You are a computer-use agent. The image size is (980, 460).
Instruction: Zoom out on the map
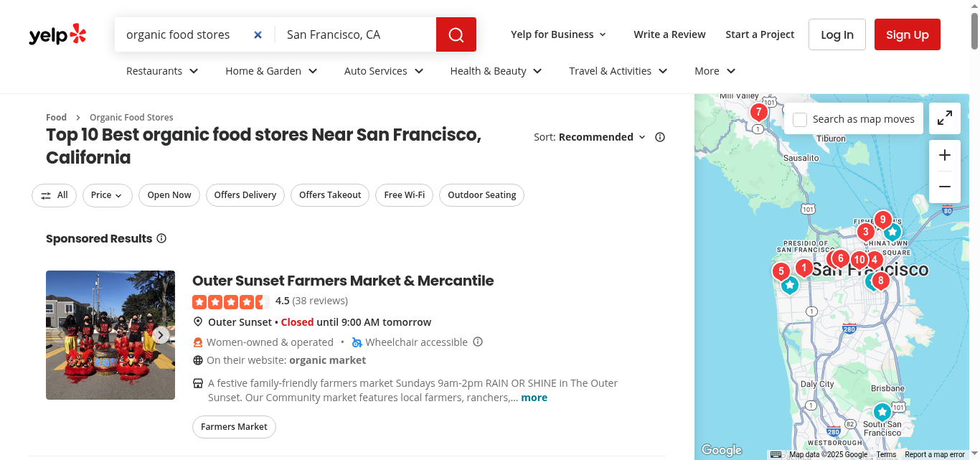(x=945, y=187)
